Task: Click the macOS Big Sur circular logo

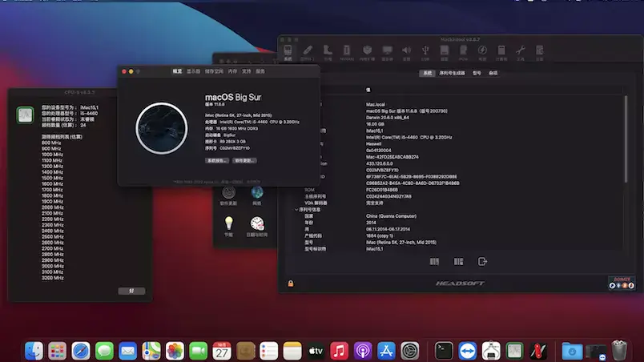Action: point(162,128)
